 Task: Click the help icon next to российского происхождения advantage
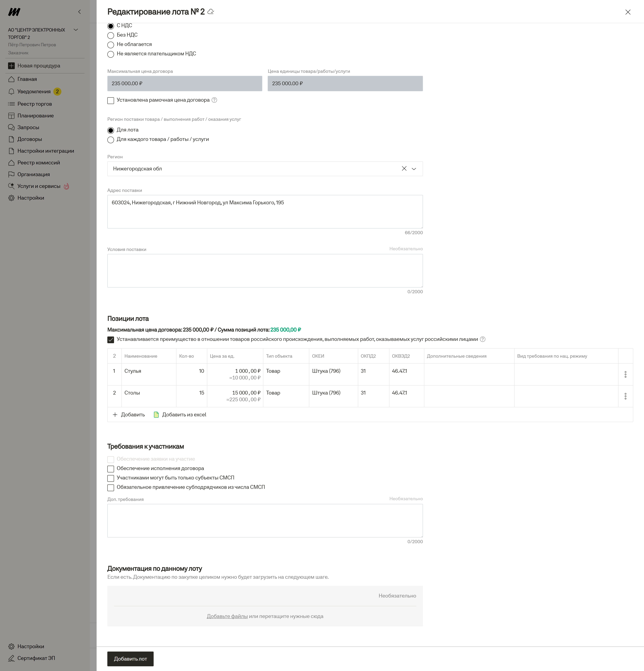[482, 339]
